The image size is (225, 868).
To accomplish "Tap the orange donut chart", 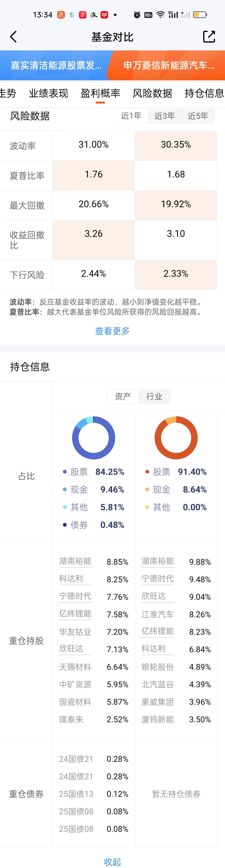I will pos(176,437).
